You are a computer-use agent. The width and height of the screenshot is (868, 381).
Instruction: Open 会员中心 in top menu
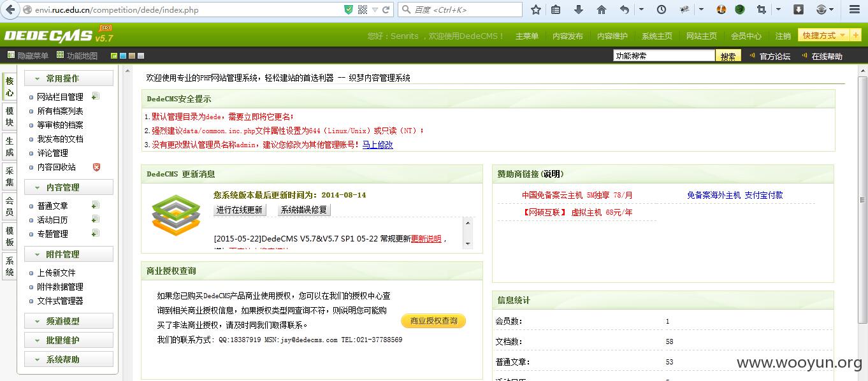(746, 36)
